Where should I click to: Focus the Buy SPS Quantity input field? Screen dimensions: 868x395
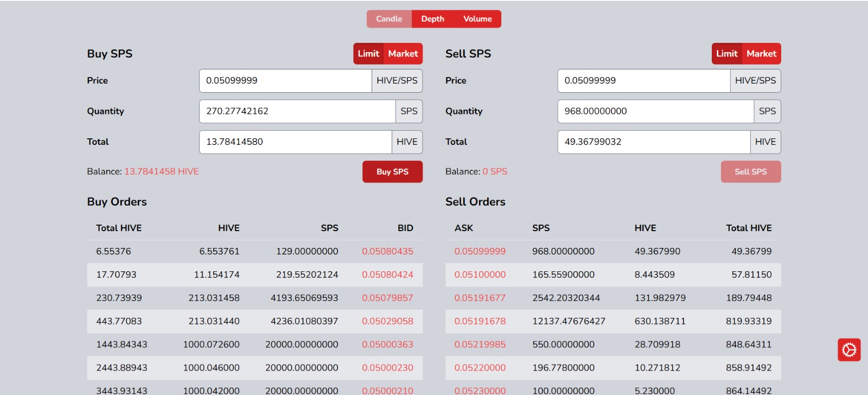[297, 111]
